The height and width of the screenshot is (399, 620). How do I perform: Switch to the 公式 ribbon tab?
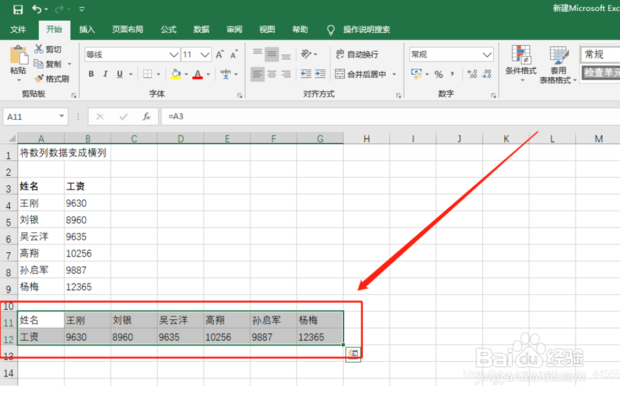(168, 30)
